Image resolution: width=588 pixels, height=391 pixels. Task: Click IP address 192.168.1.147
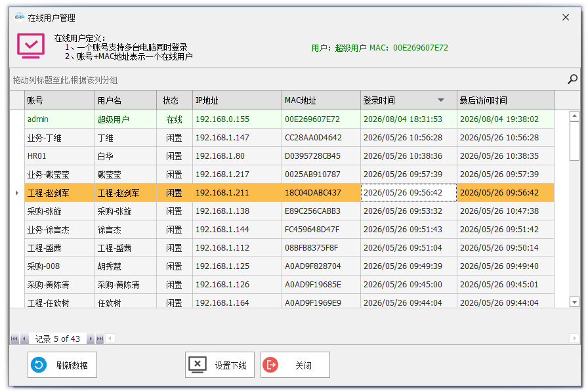237,138
